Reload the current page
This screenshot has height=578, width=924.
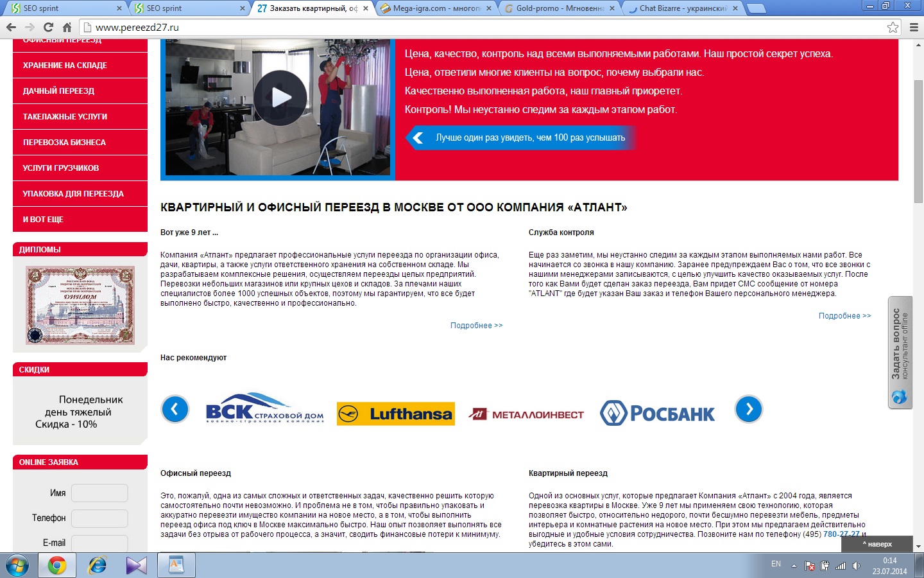tap(48, 27)
